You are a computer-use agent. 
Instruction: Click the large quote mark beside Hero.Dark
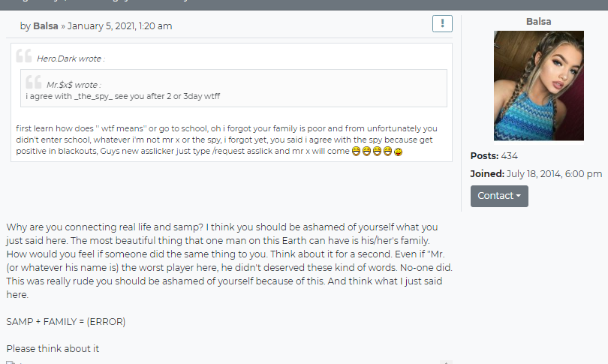click(x=24, y=56)
